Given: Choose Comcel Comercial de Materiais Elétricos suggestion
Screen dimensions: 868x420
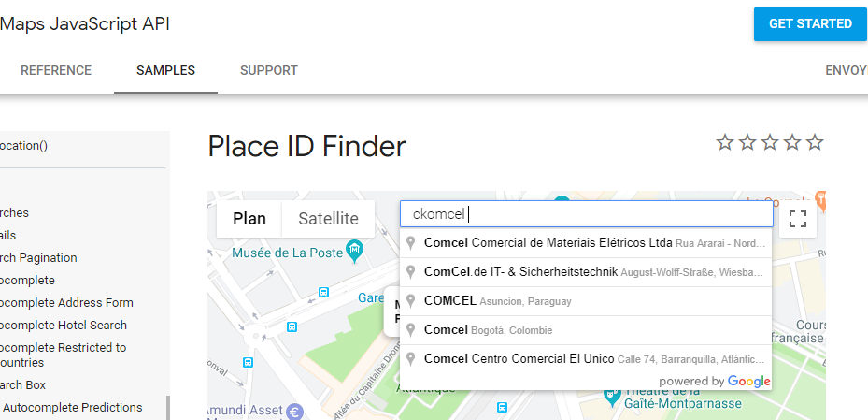Looking at the screenshot, I should click(x=586, y=242).
